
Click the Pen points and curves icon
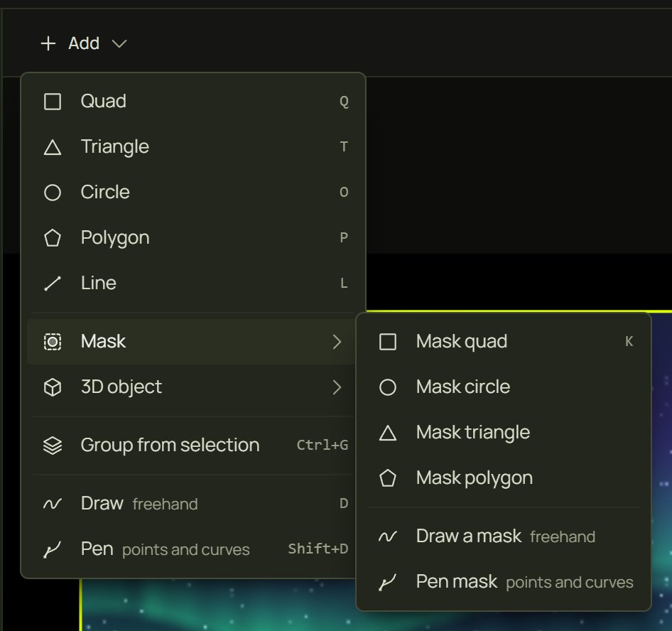[53, 549]
